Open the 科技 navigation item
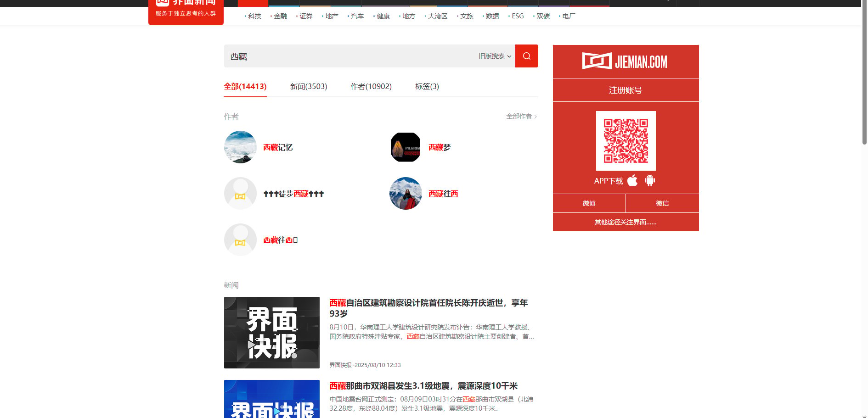This screenshot has height=418, width=868. [254, 16]
